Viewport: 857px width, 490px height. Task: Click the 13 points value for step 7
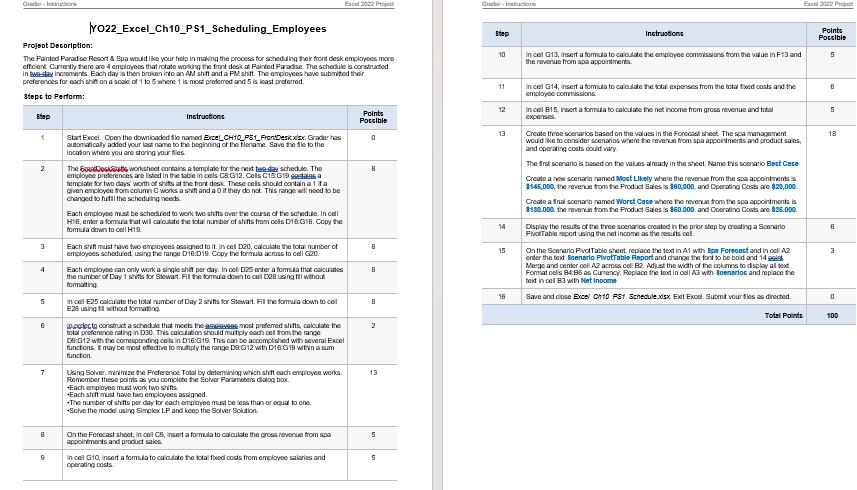point(373,373)
